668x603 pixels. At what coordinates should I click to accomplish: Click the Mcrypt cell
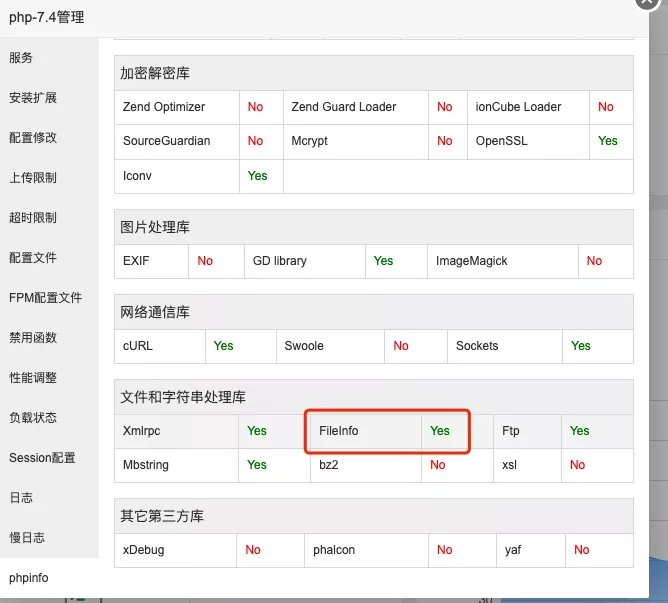tap(356, 141)
